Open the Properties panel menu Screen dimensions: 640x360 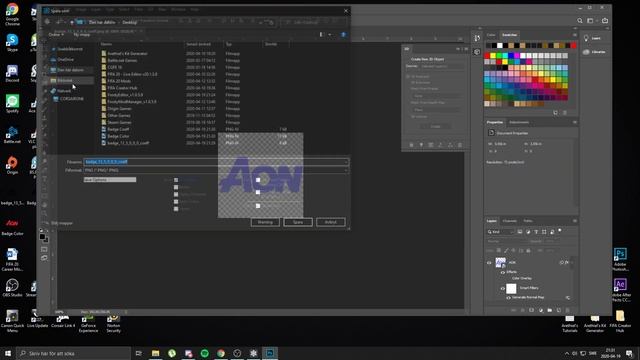pos(575,122)
